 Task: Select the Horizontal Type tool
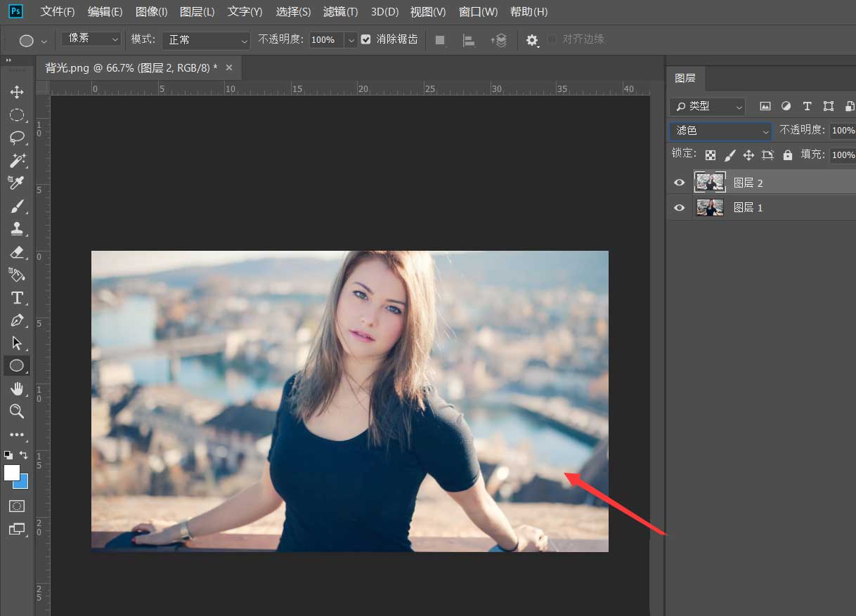(17, 298)
